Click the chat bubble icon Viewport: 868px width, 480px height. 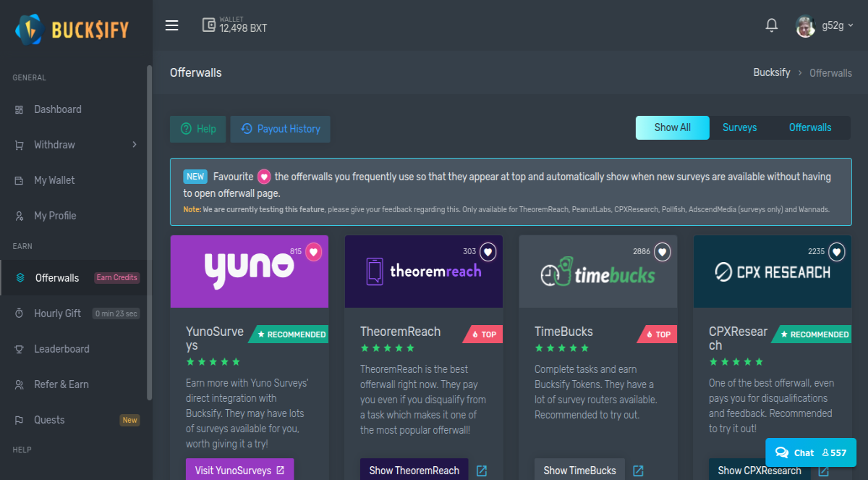(x=782, y=452)
